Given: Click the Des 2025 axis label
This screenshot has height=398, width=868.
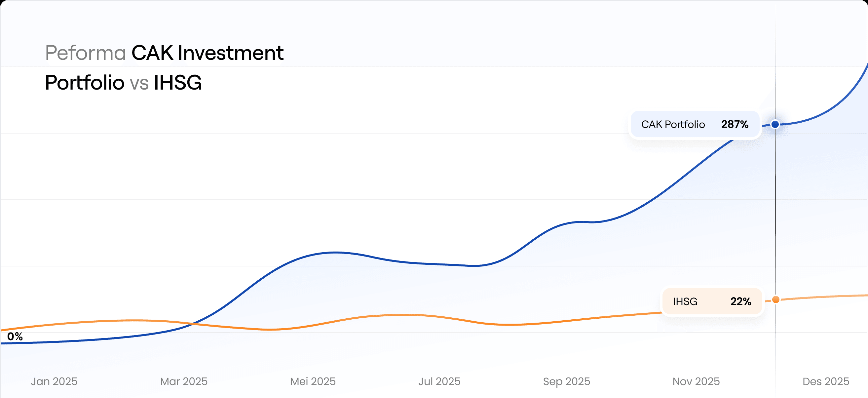Looking at the screenshot, I should point(826,381).
